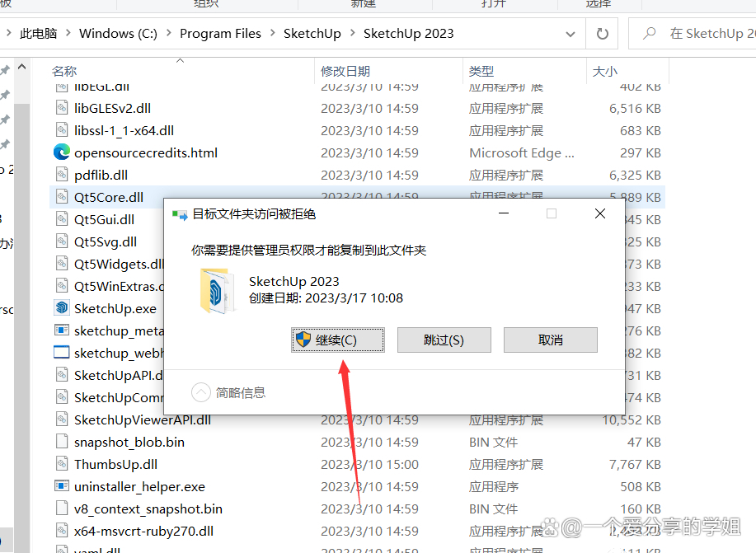Viewport: 756px width, 553px height.
Task: Click the 继续(C) button
Action: pyautogui.click(x=338, y=340)
